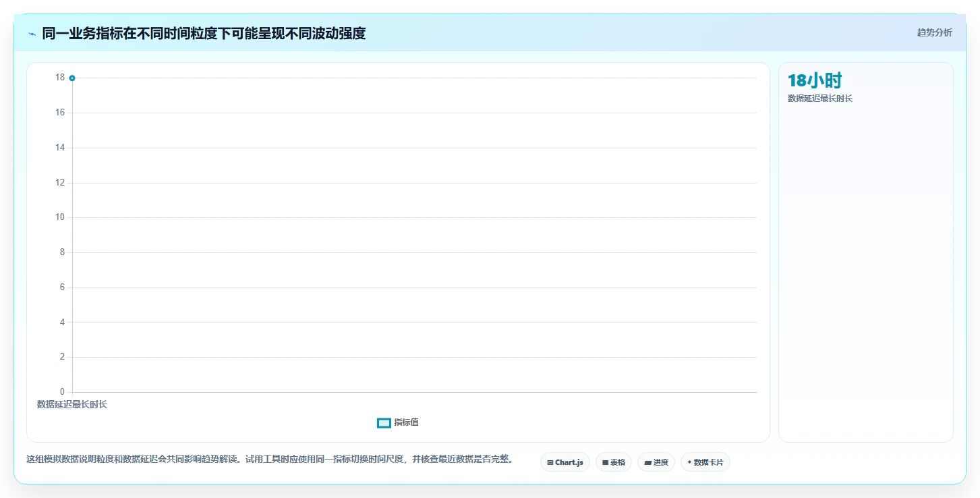Click the 数据延迟最长时长 caption under 18小时

coord(820,99)
